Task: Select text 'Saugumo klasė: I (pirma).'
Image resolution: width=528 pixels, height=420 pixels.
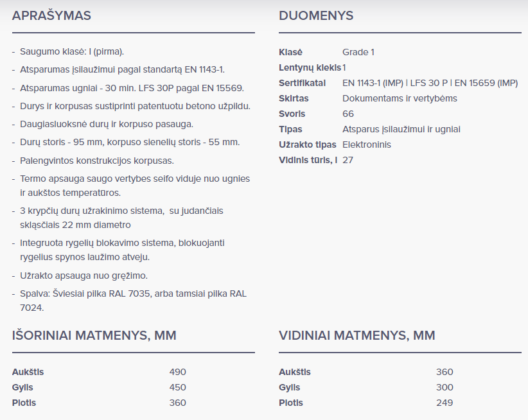Action: click(72, 51)
